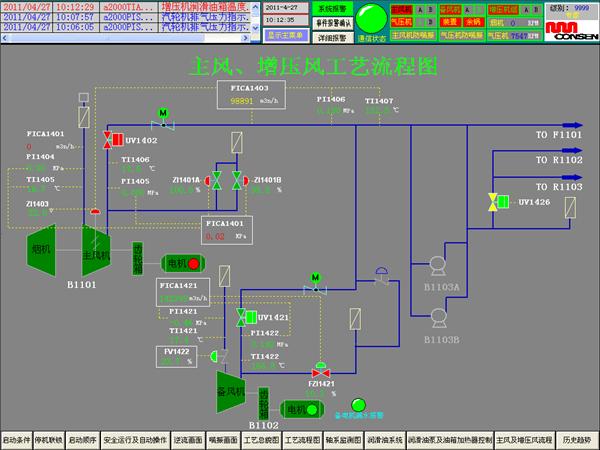Click motorized valve M on main air line
The height and width of the screenshot is (450, 600).
click(x=163, y=119)
